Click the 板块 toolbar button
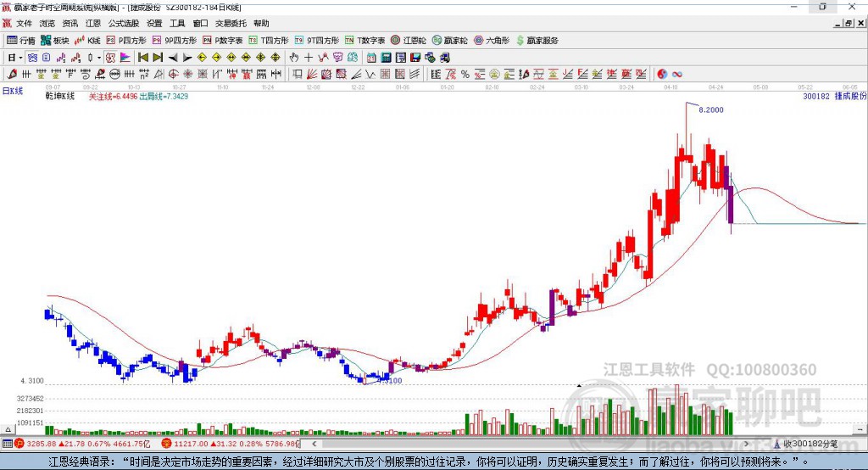Viewport: 868px width, 470px height. (x=54, y=41)
